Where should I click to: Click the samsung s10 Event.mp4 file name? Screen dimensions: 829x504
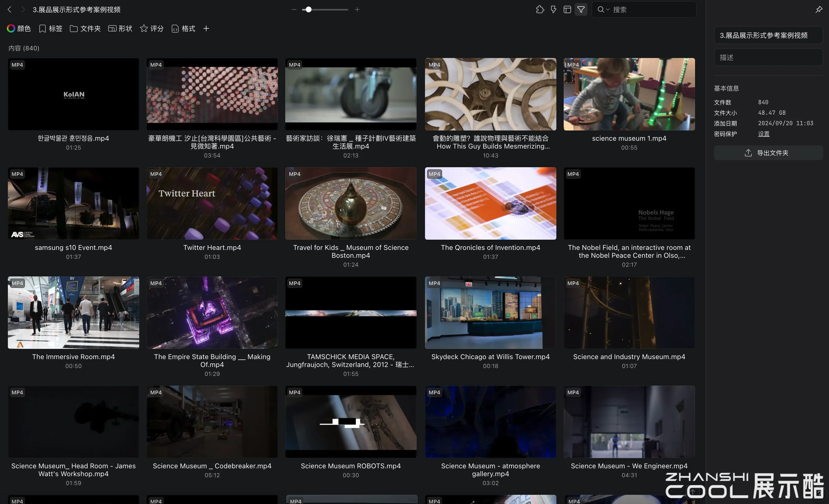coord(73,248)
